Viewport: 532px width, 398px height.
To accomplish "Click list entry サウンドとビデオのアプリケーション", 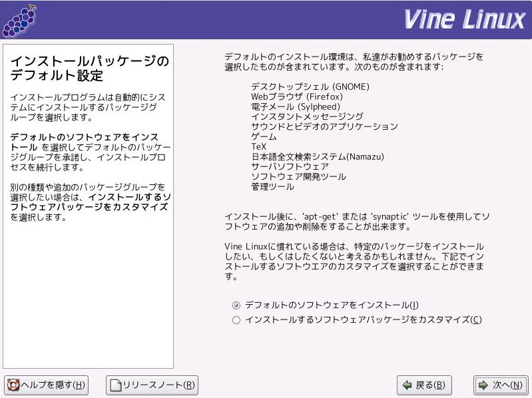I will pyautogui.click(x=324, y=126).
